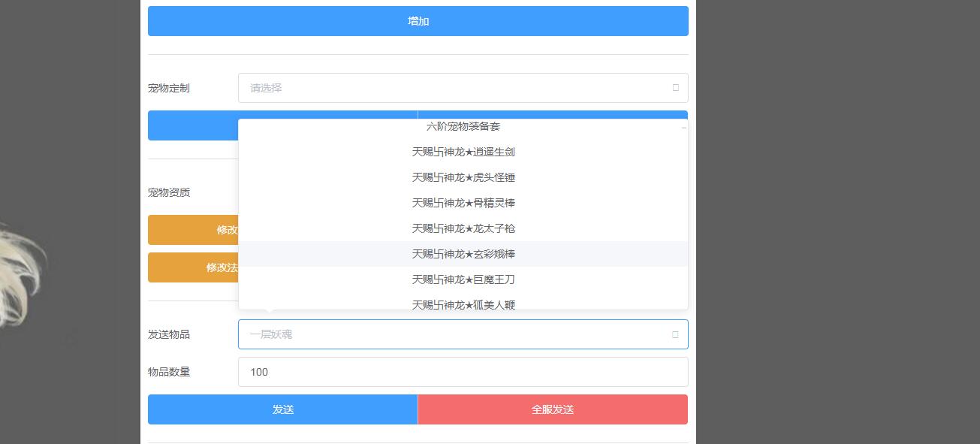Viewport: 980px width, 444px height.
Task: Select 天赐卐神龙★虎头怪锤 option
Action: 463,177
